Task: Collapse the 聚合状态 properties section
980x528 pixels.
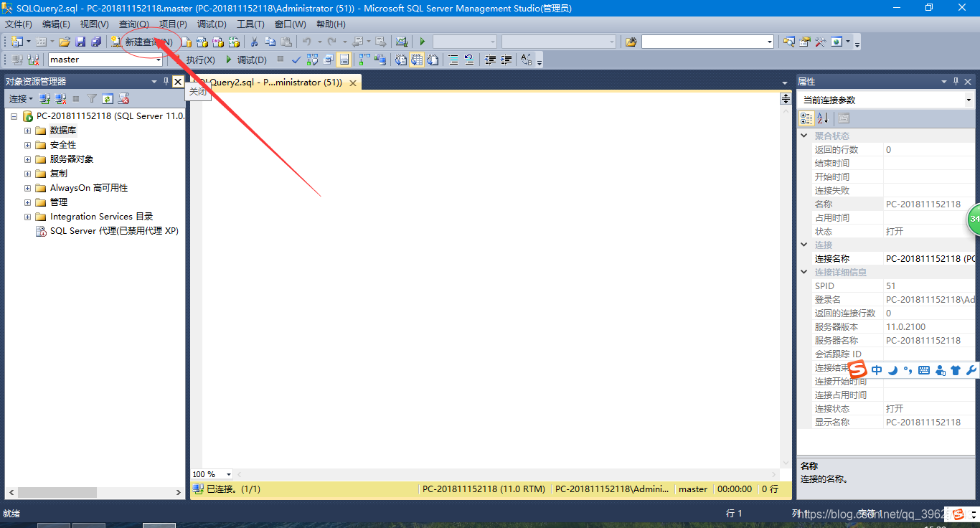Action: click(x=804, y=136)
